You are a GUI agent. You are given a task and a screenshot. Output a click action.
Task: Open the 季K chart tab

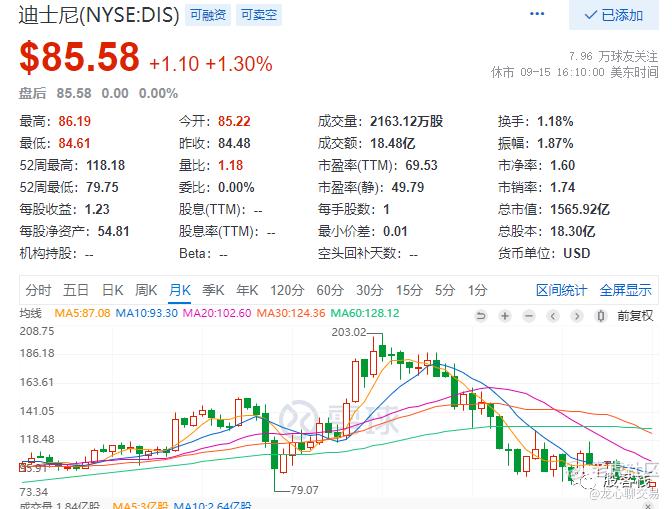[x=213, y=290]
